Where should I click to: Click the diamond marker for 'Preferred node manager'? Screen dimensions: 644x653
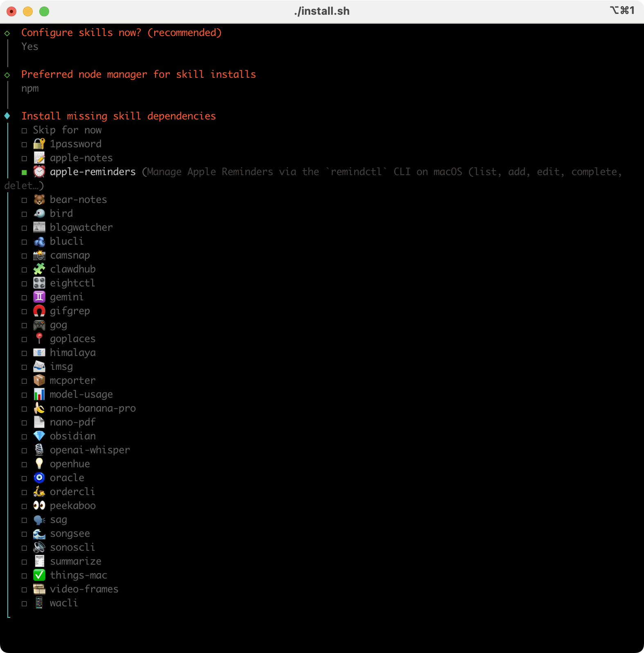click(x=7, y=75)
